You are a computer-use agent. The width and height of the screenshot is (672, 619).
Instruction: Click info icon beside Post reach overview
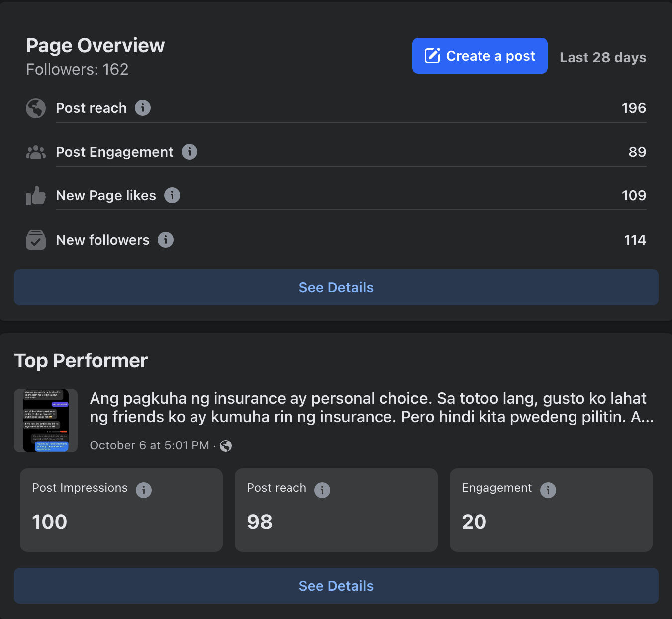coord(143,108)
